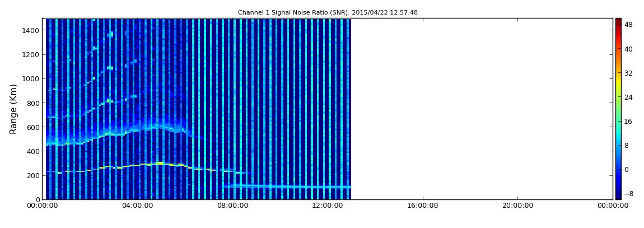Click the 1200 tick label on range axis
Screen dimensions: 644x228
coord(31,55)
